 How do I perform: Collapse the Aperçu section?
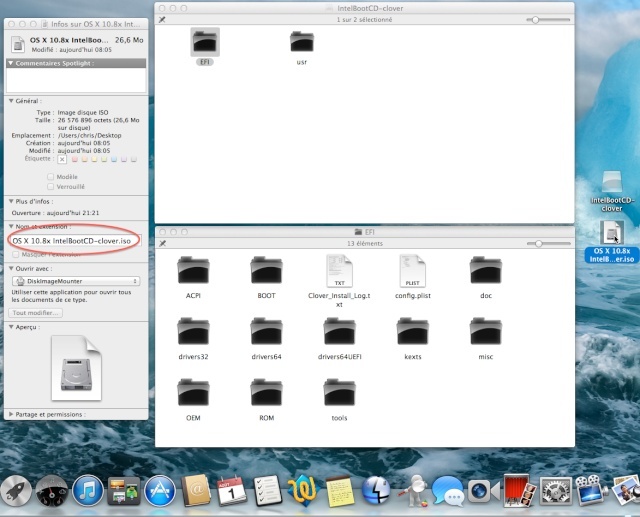coord(11,327)
